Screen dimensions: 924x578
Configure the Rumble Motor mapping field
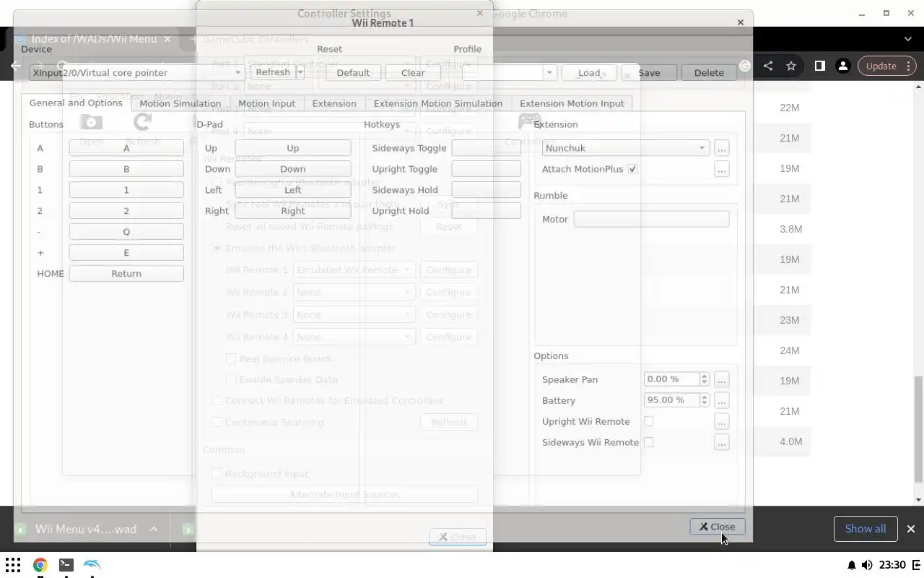[x=651, y=219]
